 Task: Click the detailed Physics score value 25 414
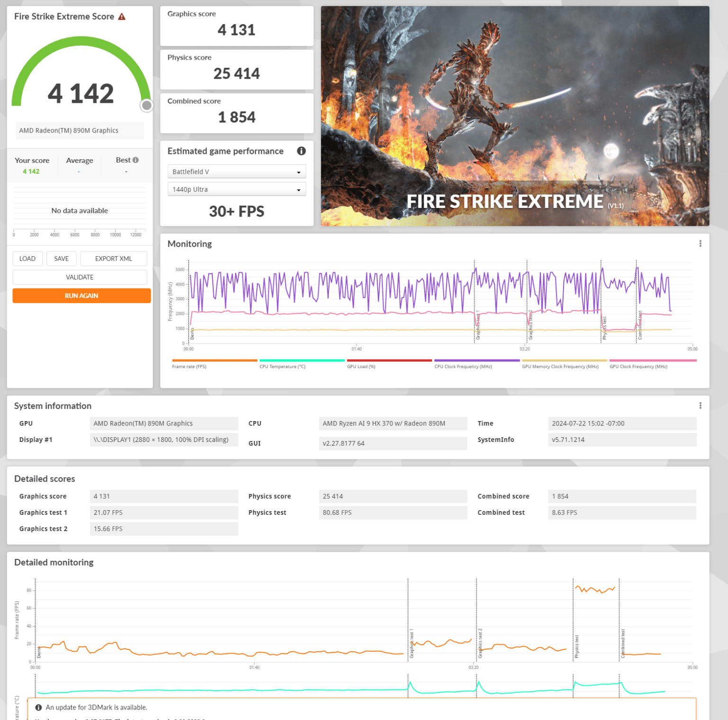(393, 496)
